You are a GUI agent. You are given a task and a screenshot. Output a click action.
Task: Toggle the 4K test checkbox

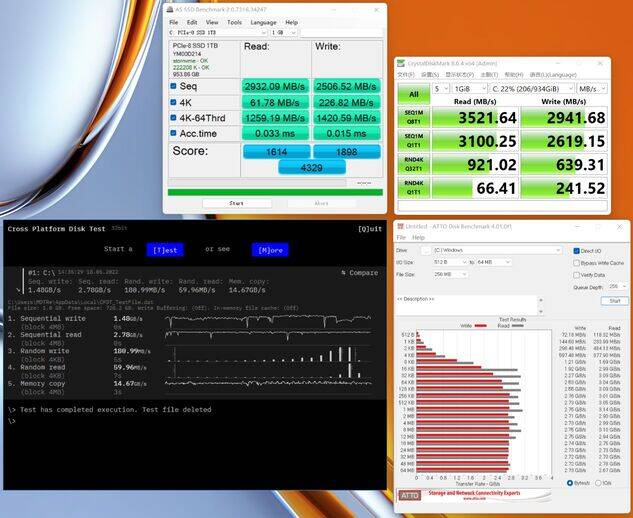174,102
